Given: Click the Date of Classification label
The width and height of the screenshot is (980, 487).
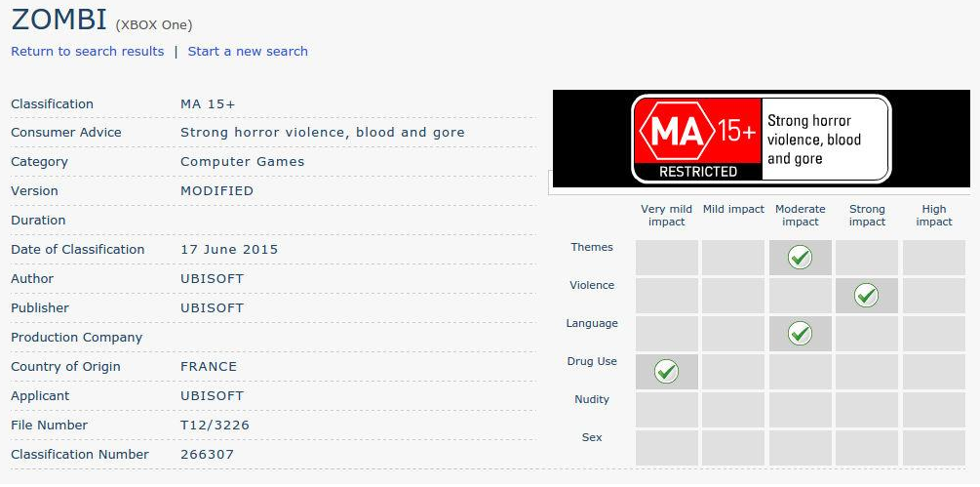Looking at the screenshot, I should point(77,250).
